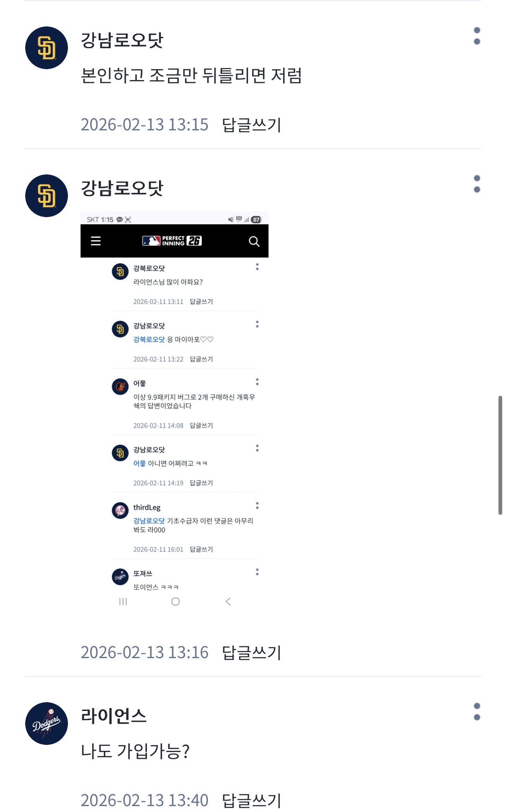
Task: Click the first 강남로오닷 username
Action: pyautogui.click(x=122, y=40)
